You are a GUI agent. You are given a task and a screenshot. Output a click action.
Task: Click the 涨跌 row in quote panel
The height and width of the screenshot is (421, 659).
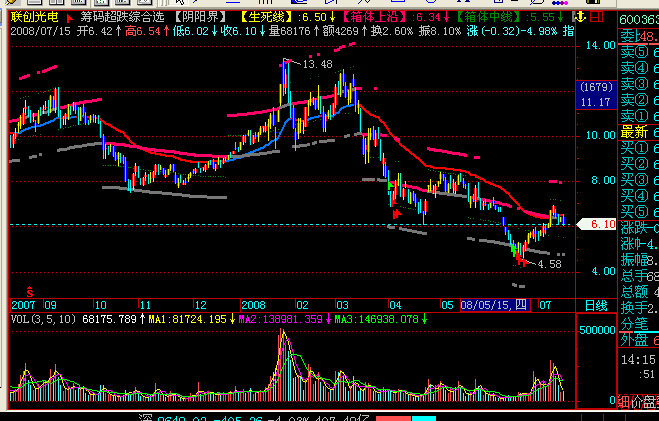639,228
